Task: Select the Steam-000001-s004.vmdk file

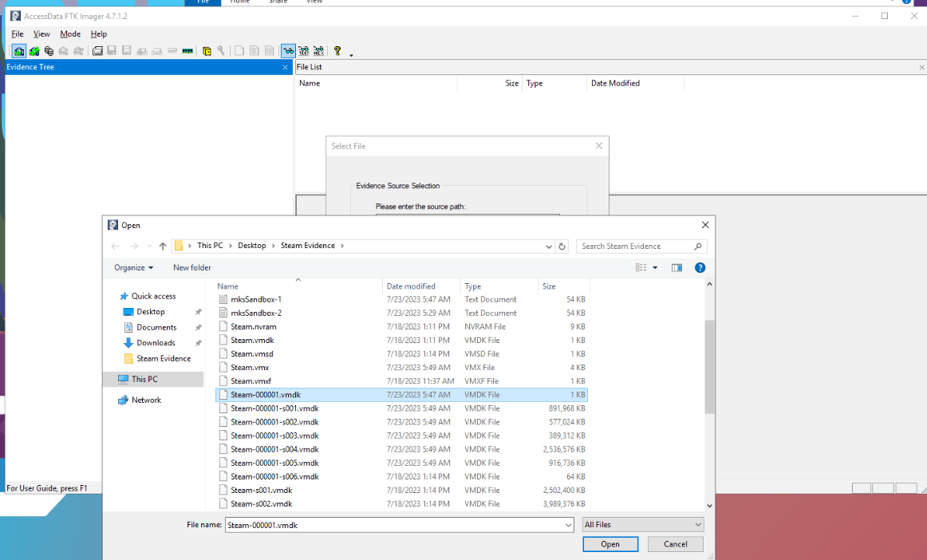Action: [x=402, y=449]
